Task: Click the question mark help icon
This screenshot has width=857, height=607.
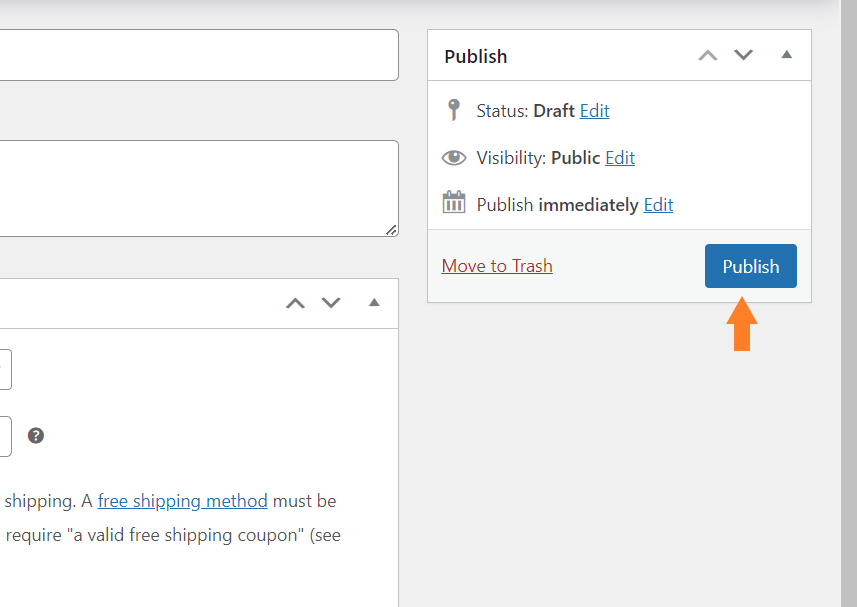Action: coord(36,435)
